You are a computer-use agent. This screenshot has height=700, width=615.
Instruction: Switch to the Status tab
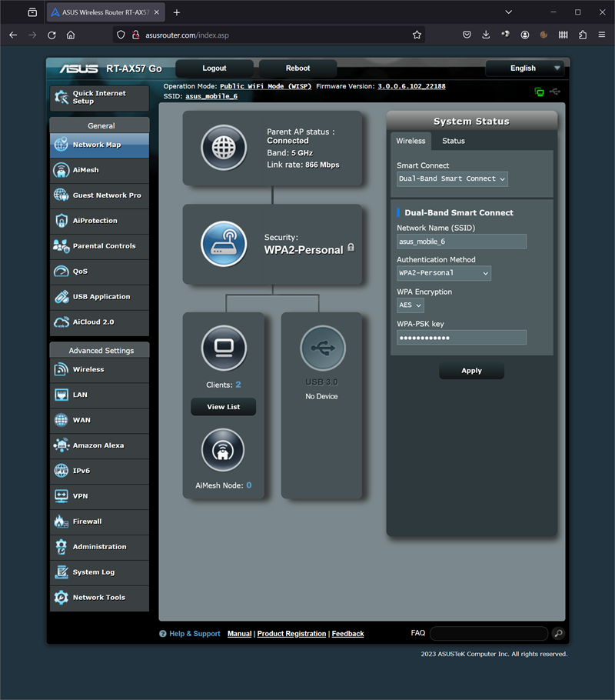[454, 141]
